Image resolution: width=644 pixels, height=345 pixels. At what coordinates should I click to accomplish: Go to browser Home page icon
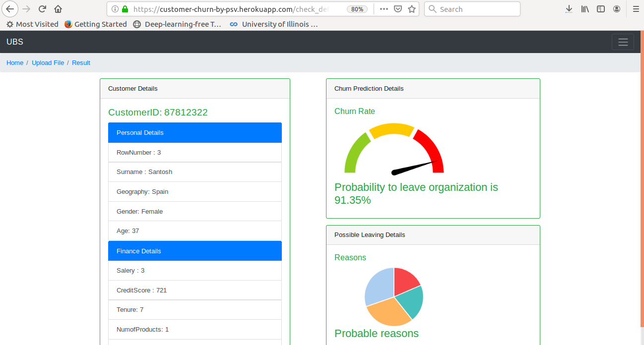coord(58,9)
